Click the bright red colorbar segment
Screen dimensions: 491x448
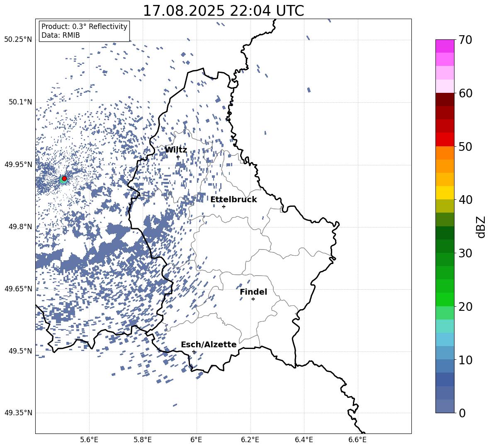445,140
